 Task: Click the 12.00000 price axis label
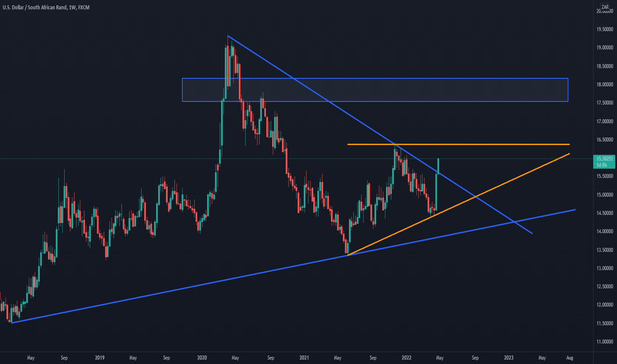pos(604,305)
